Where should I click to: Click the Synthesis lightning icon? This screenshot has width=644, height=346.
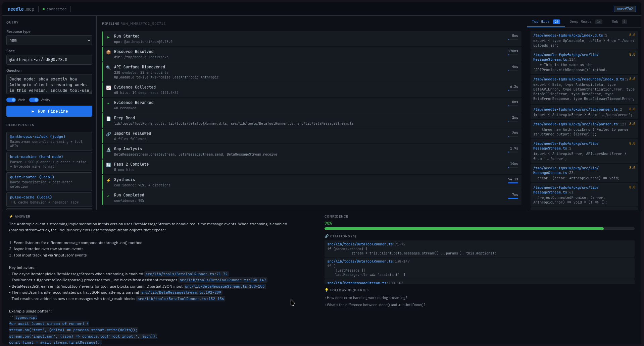108,180
